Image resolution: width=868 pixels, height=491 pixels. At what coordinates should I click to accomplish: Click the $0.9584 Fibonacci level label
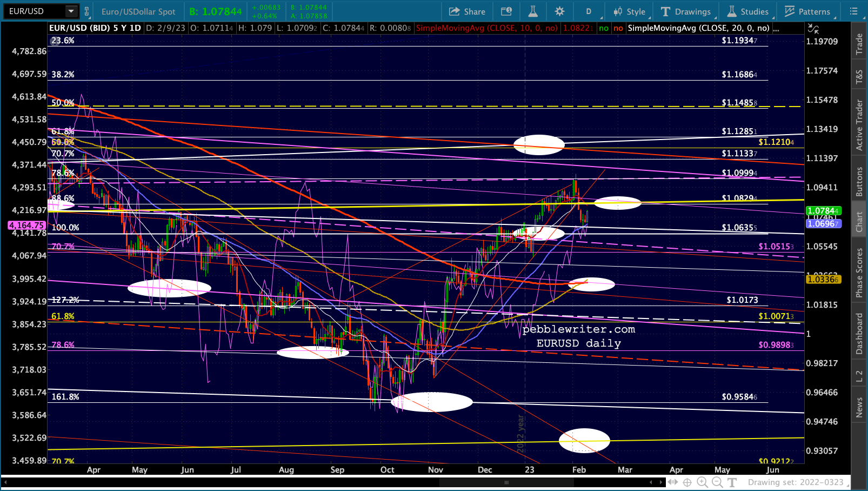pyautogui.click(x=739, y=397)
